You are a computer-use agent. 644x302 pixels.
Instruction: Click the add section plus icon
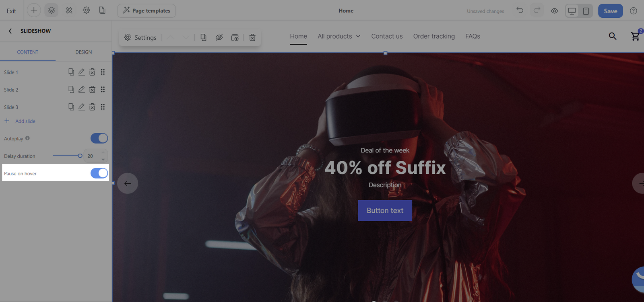coord(34,10)
